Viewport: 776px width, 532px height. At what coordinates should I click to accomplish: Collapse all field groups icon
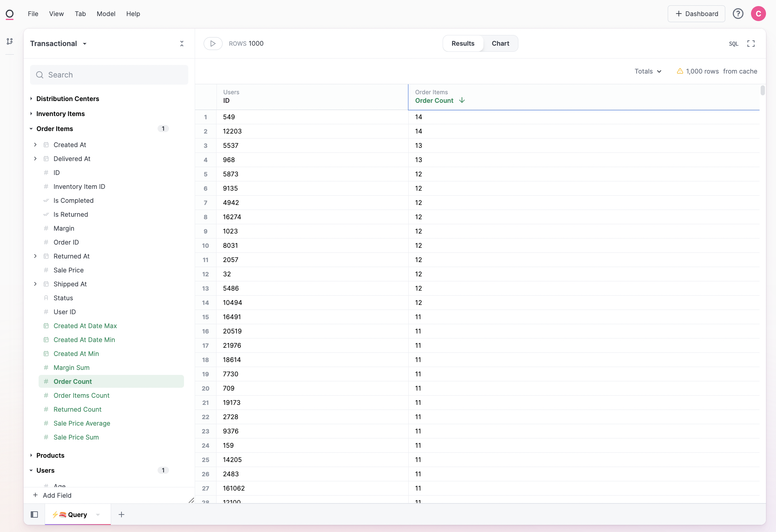click(x=182, y=44)
